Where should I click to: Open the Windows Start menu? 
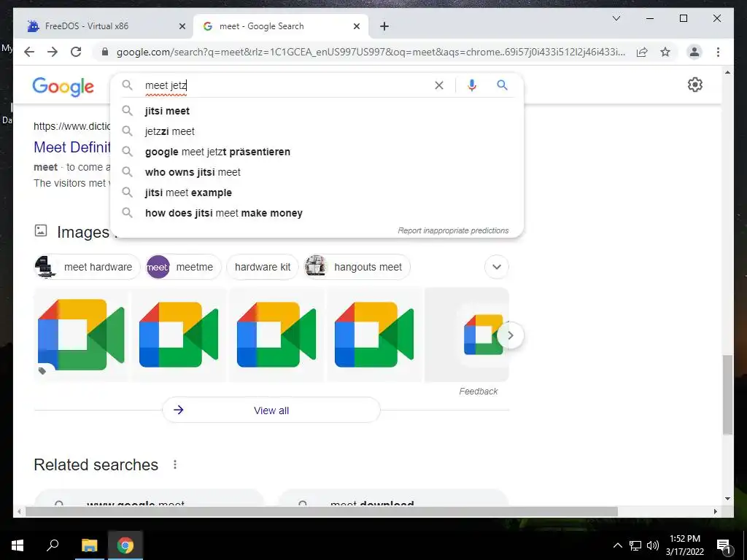(18, 545)
